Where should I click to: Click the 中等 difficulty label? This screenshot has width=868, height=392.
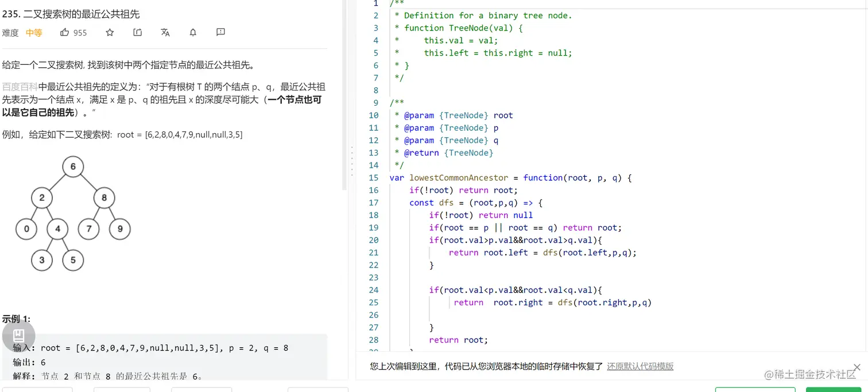tap(34, 33)
